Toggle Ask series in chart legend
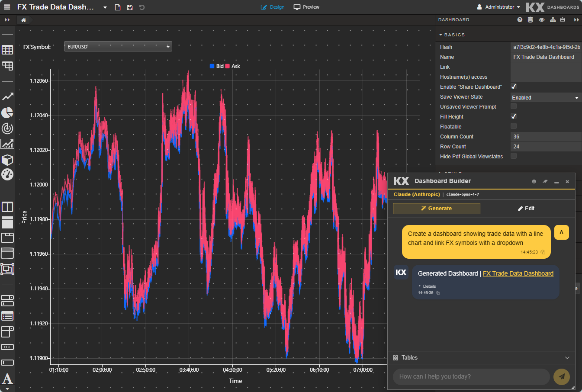582x392 pixels. pyautogui.click(x=233, y=66)
